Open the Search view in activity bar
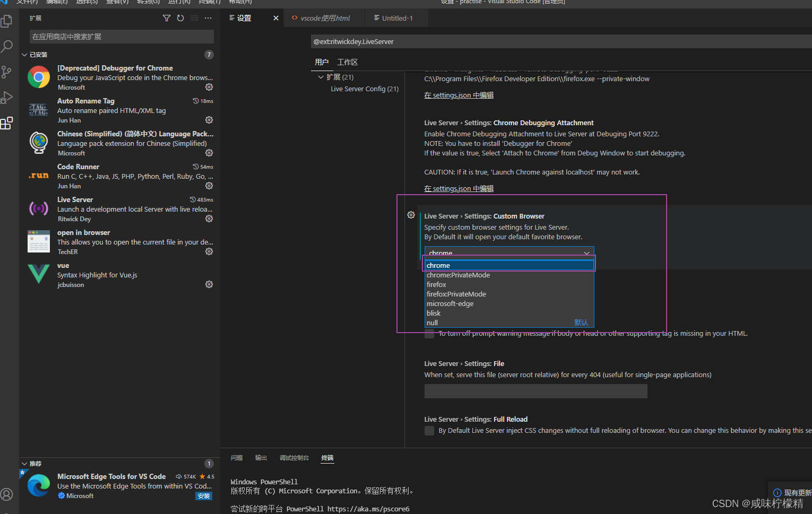Screen dimensions: 812x514 pos(7,46)
